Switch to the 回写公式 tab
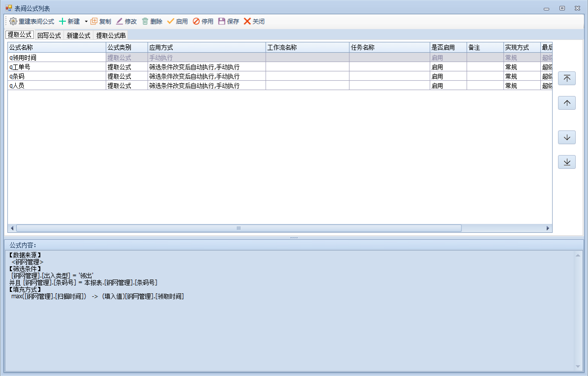Viewport: 588px width, 376px height. pos(49,35)
